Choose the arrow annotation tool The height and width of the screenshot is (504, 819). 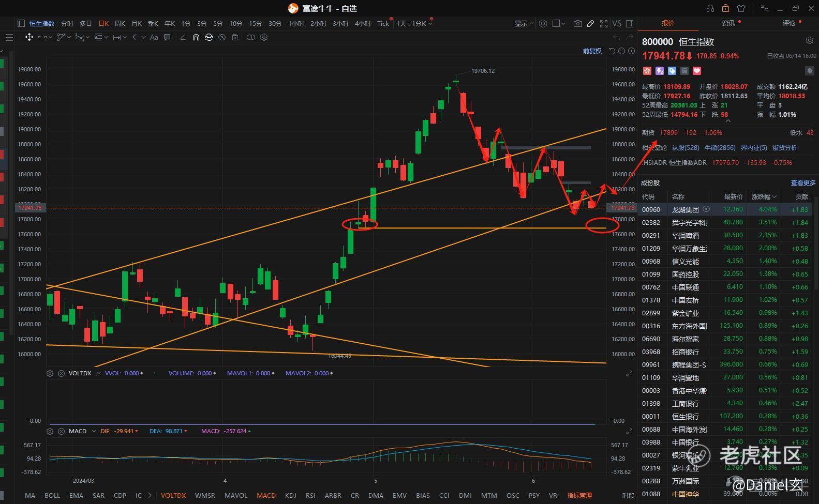tap(136, 37)
